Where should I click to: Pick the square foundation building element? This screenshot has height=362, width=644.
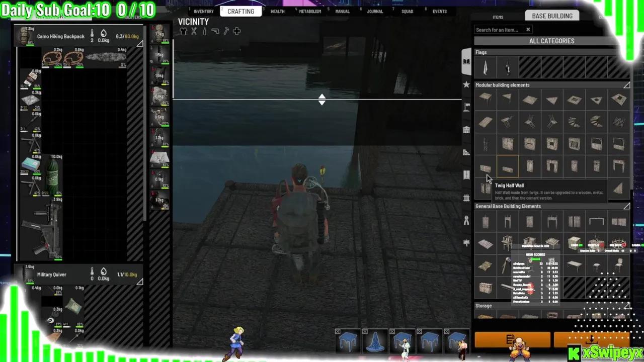486,99
